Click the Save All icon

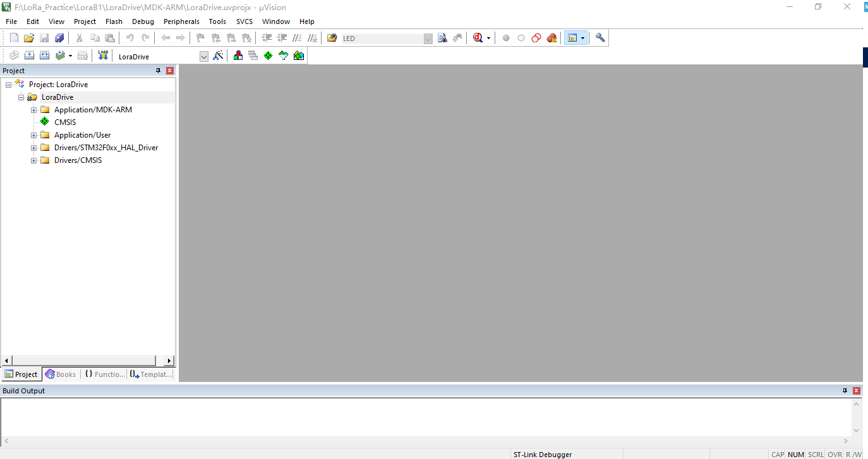(59, 38)
